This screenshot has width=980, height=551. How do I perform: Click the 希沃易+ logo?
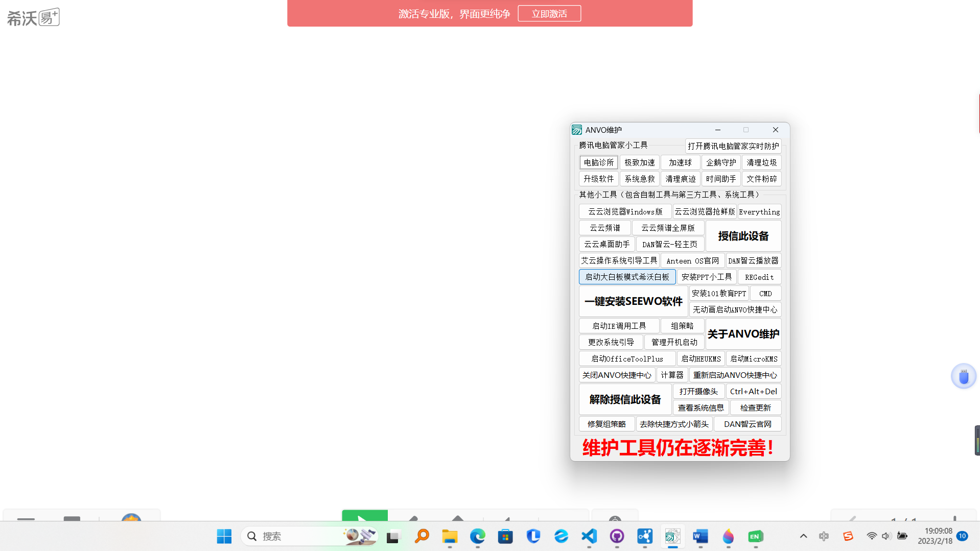tap(33, 17)
